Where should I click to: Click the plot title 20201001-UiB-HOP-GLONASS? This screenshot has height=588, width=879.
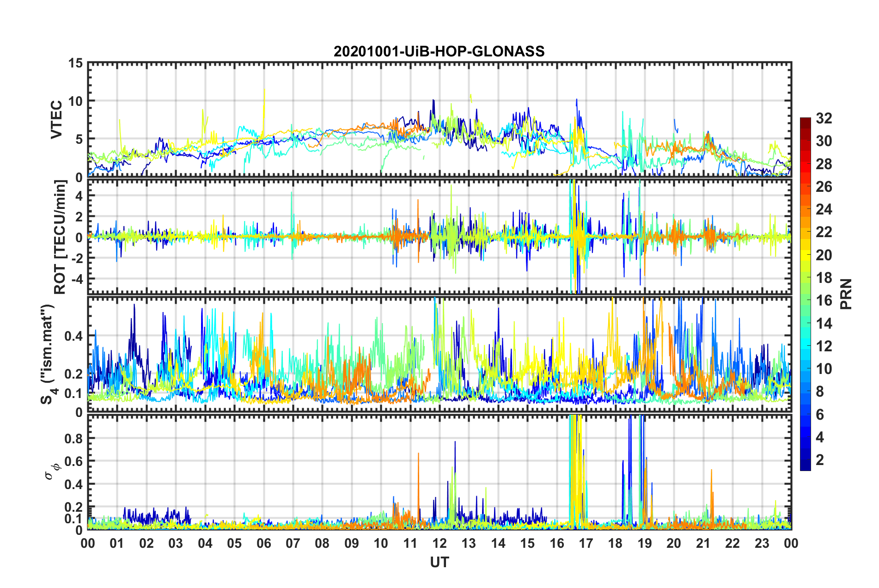(439, 51)
